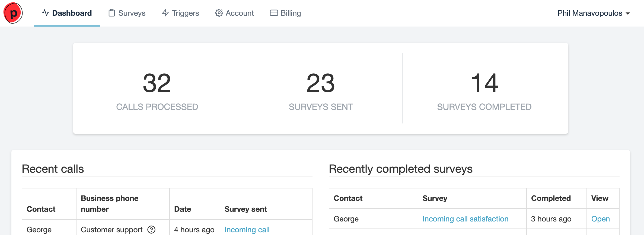
Task: Click the Recent calls heading
Action: pyautogui.click(x=53, y=169)
